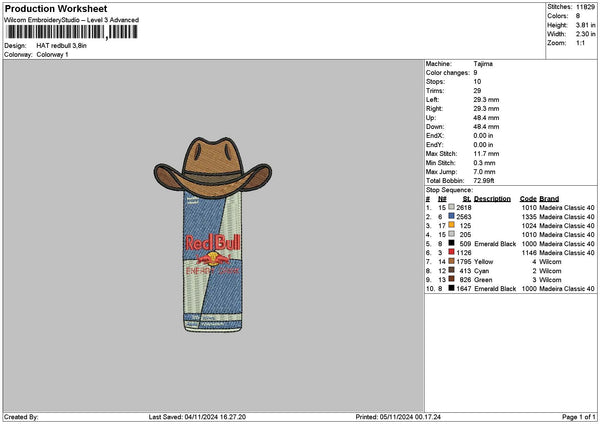The height and width of the screenshot is (424, 600).
Task: Click the orange swatch in stop row 125
Action: point(452,225)
